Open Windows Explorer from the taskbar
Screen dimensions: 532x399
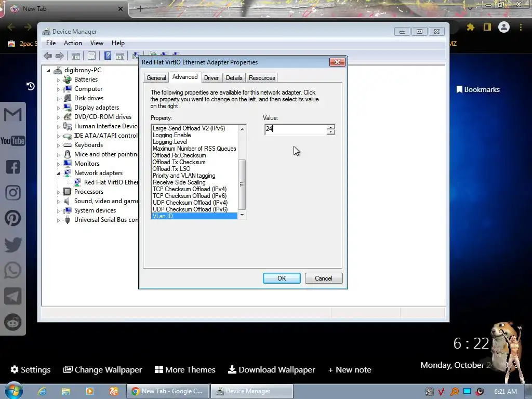pos(66,391)
